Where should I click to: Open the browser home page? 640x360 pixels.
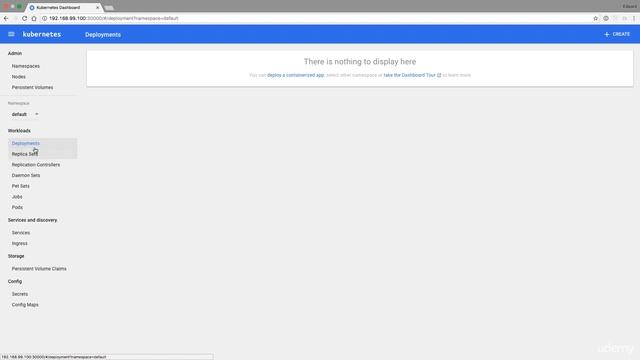34,18
